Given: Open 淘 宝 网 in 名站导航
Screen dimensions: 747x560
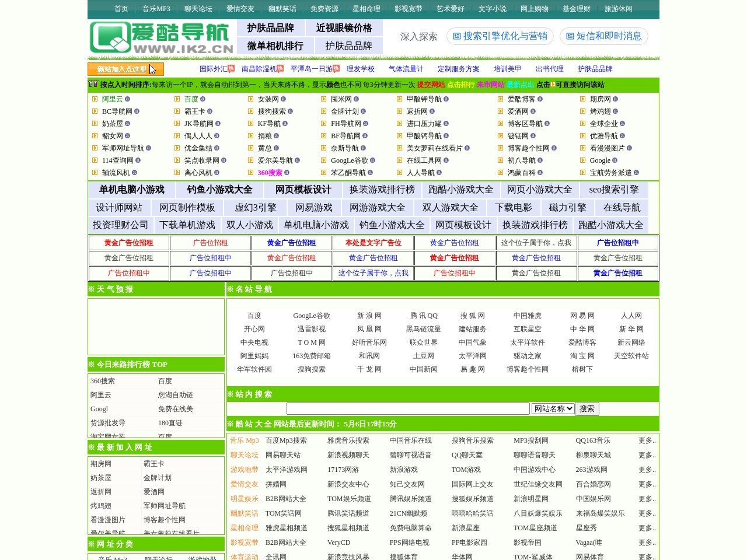Looking at the screenshot, I should click(582, 356).
